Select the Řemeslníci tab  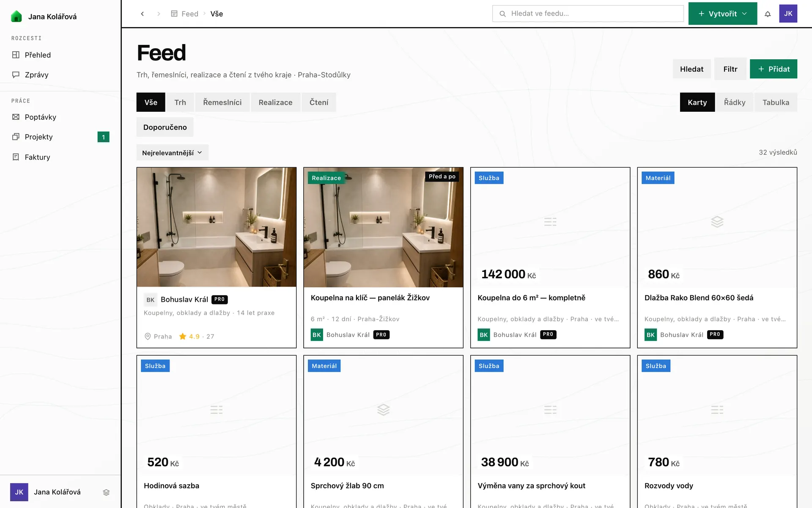222,102
